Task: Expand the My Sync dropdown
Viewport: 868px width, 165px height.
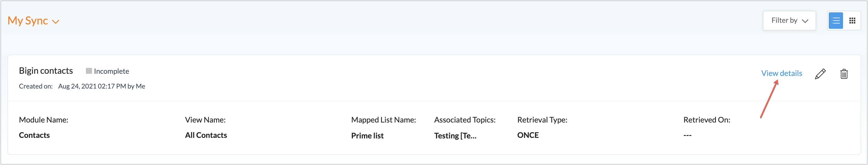Action: (x=33, y=21)
